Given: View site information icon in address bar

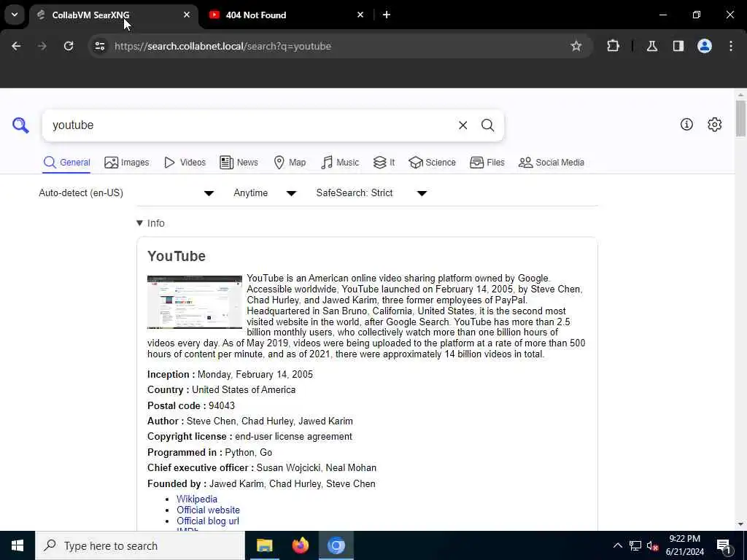Looking at the screenshot, I should click(99, 46).
